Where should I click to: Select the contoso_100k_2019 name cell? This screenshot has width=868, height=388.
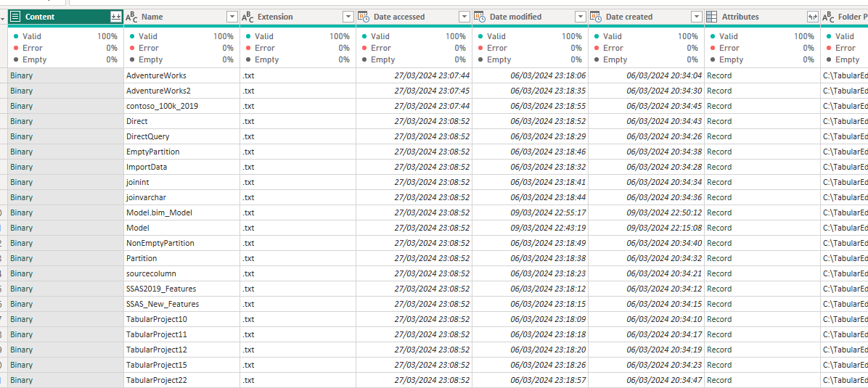(x=181, y=106)
